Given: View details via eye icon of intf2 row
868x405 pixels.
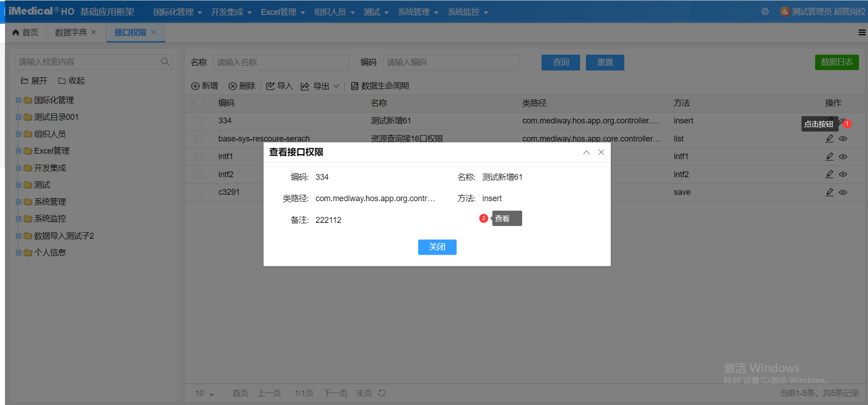Looking at the screenshot, I should click(843, 174).
